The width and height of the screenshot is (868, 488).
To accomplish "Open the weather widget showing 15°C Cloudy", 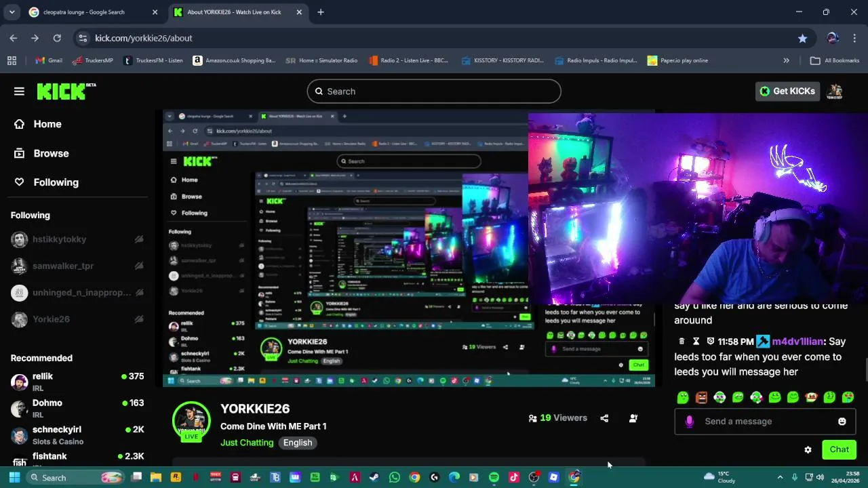I will point(720,477).
